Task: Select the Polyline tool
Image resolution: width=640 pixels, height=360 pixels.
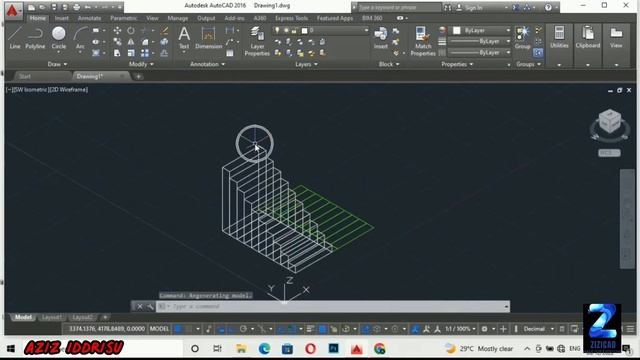Action: (35, 38)
